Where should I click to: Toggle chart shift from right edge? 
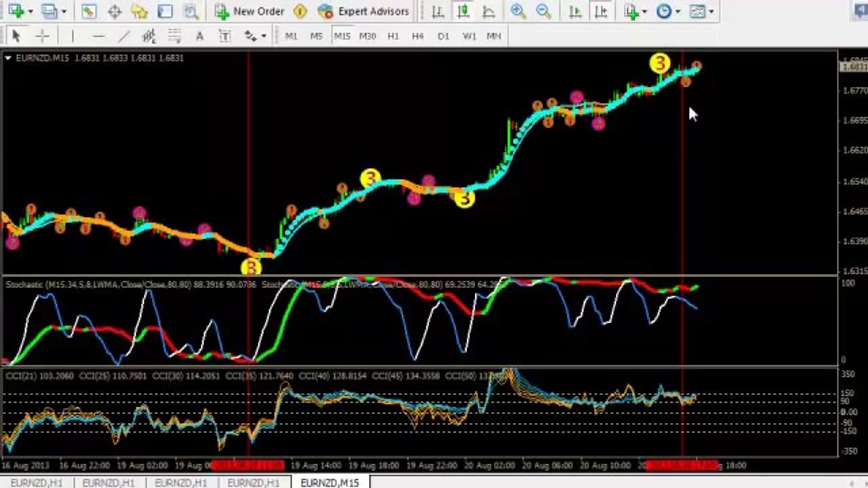601,11
